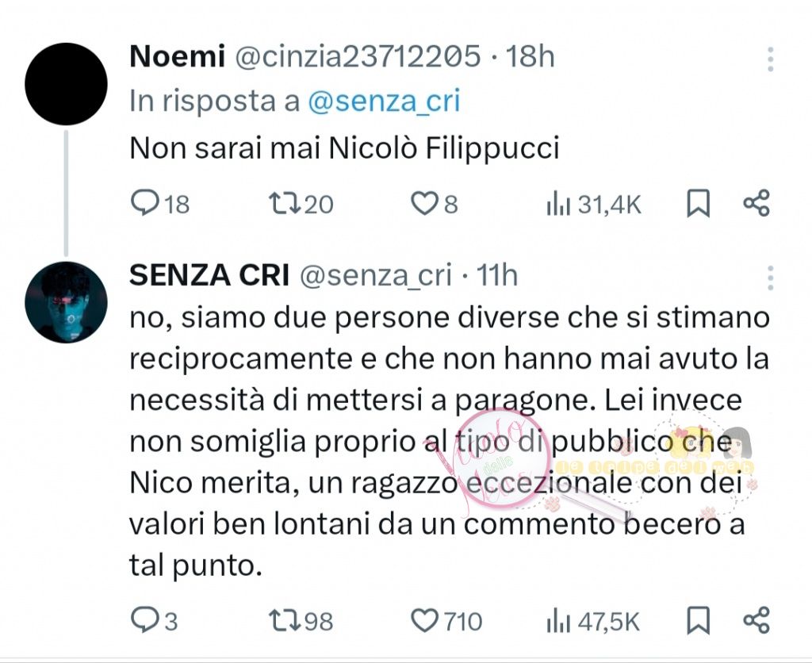Open SENZA CRI's profile avatar
This screenshot has height=663, width=812.
(x=66, y=302)
